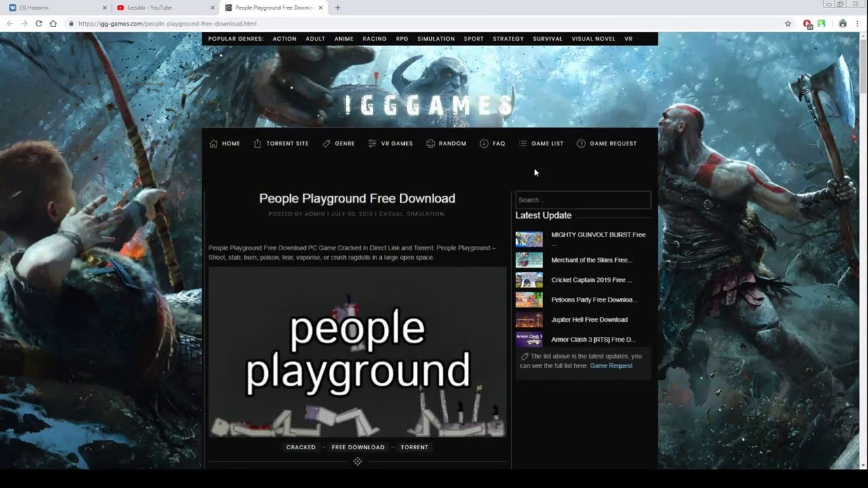Focus the sidebar Search field
The height and width of the screenshot is (488, 868).
(583, 200)
